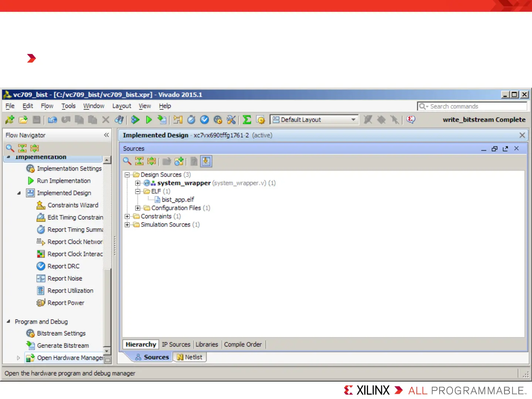The width and height of the screenshot is (532, 399).
Task: Select system_wrapper in Design Sources
Action: (184, 183)
